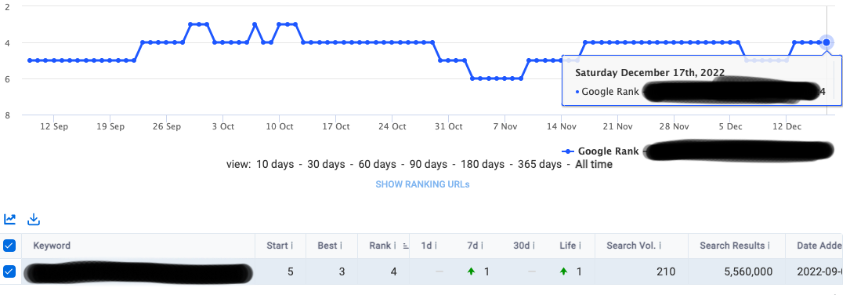Click the 17 Oct axis label
Image resolution: width=868 pixels, height=295 pixels.
click(335, 126)
